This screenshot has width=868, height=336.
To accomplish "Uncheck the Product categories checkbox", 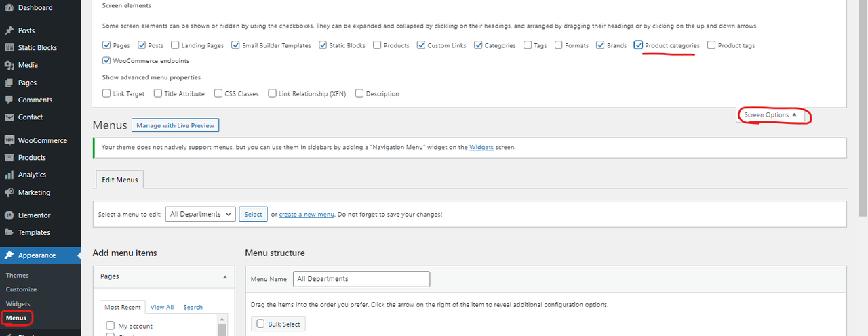I will [639, 45].
